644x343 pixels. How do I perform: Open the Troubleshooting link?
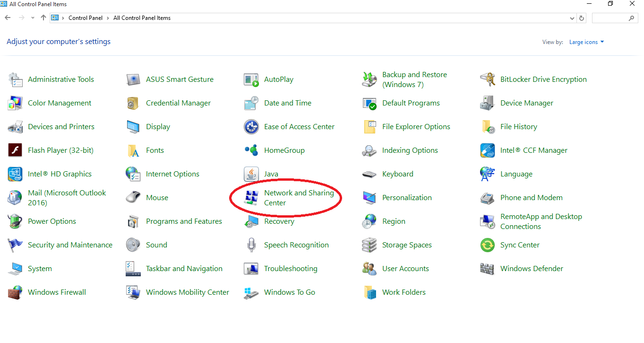pyautogui.click(x=291, y=269)
